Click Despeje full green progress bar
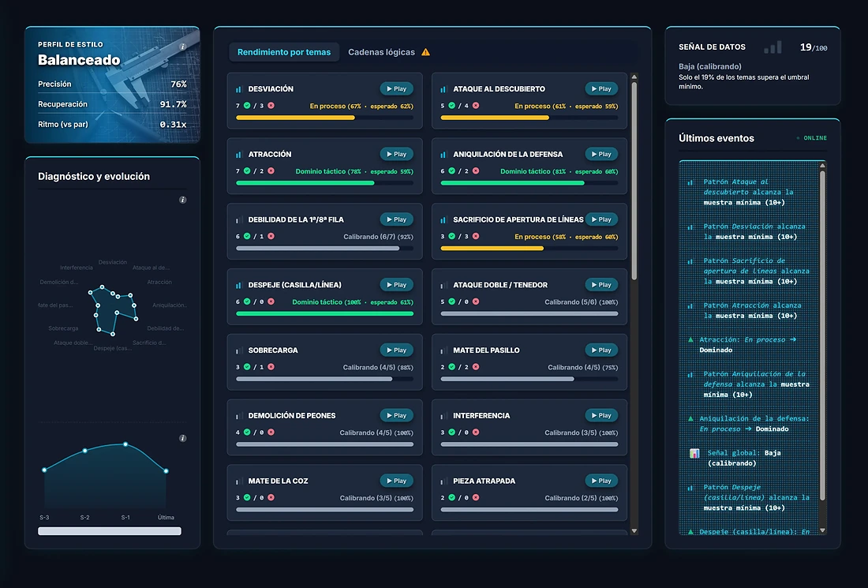 tap(325, 313)
